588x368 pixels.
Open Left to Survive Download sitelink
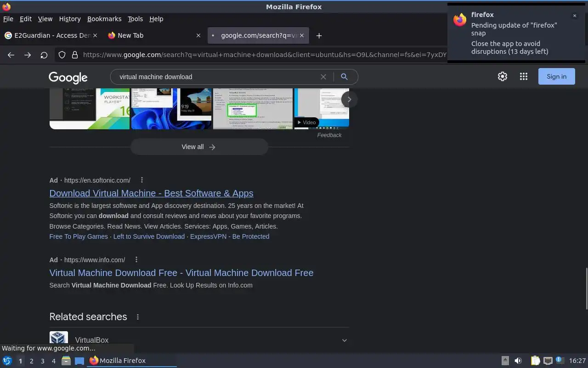[x=149, y=236]
